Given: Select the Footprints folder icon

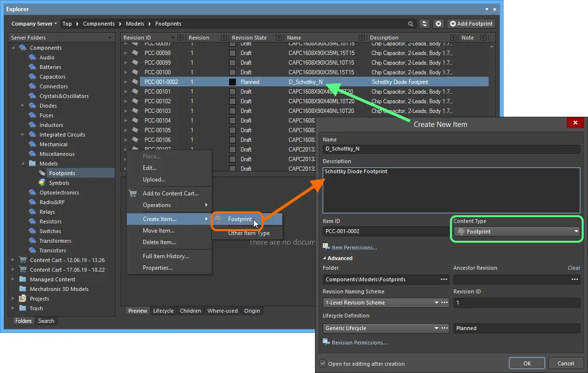Looking at the screenshot, I should 42,173.
